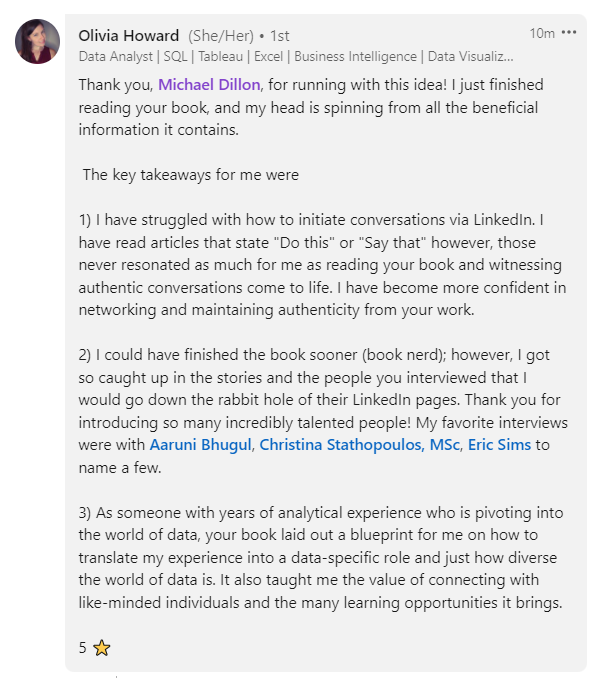Follow the Christina Stathopoulos, MSc mention

359,445
